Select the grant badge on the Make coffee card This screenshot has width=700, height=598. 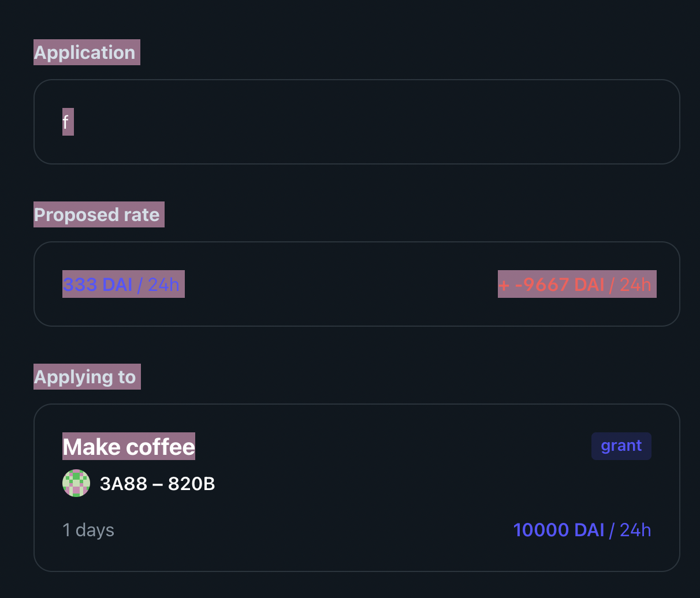pyautogui.click(x=621, y=446)
